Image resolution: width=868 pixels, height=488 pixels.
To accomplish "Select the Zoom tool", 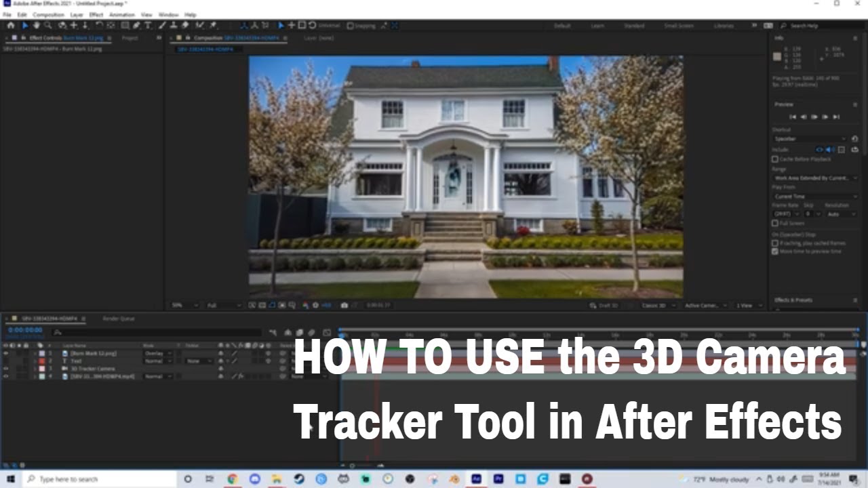I will tap(47, 26).
